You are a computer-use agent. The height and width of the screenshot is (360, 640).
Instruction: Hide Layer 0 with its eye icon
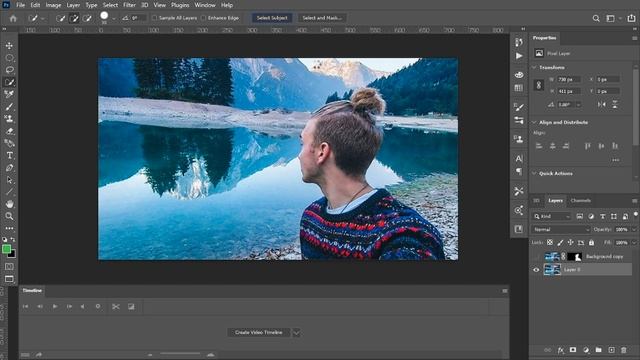tap(536, 270)
